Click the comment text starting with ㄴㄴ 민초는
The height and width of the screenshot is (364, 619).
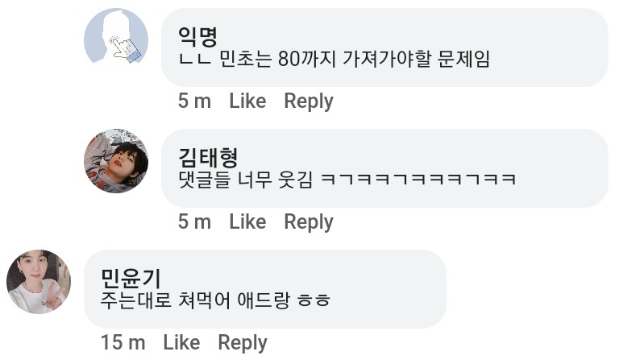pos(334,59)
